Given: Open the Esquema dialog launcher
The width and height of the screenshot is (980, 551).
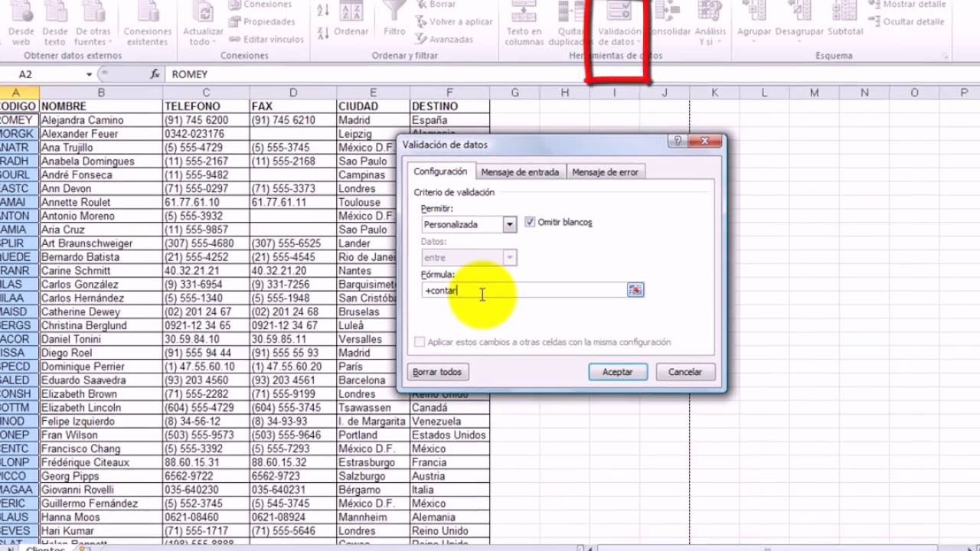Looking at the screenshot, I should 945,56.
